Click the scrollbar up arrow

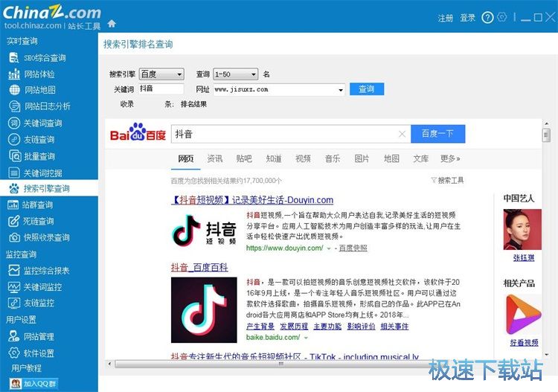[x=546, y=123]
